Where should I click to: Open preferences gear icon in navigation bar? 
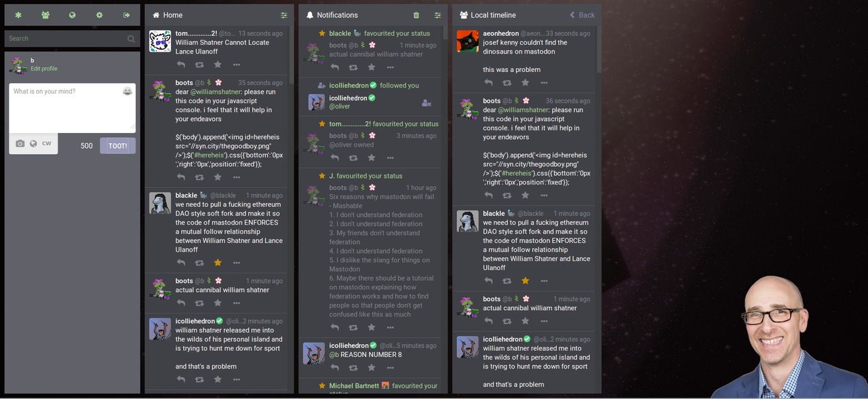[x=100, y=15]
